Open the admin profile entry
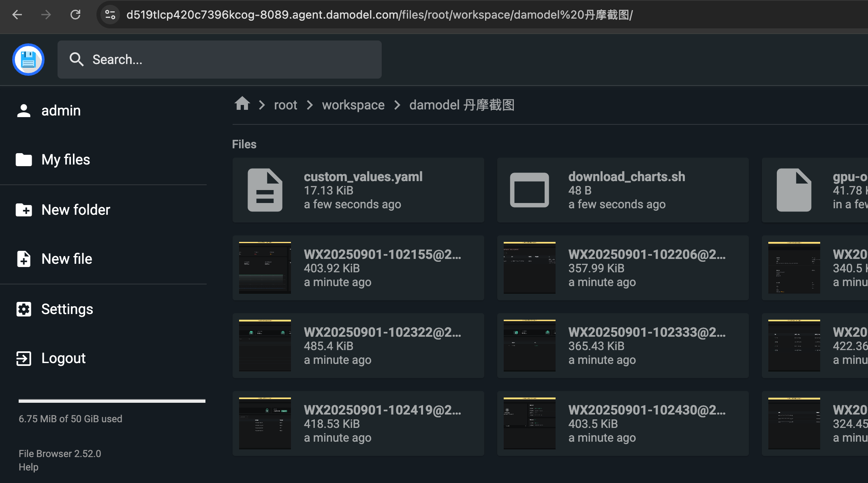The height and width of the screenshot is (483, 868). pyautogui.click(x=61, y=110)
